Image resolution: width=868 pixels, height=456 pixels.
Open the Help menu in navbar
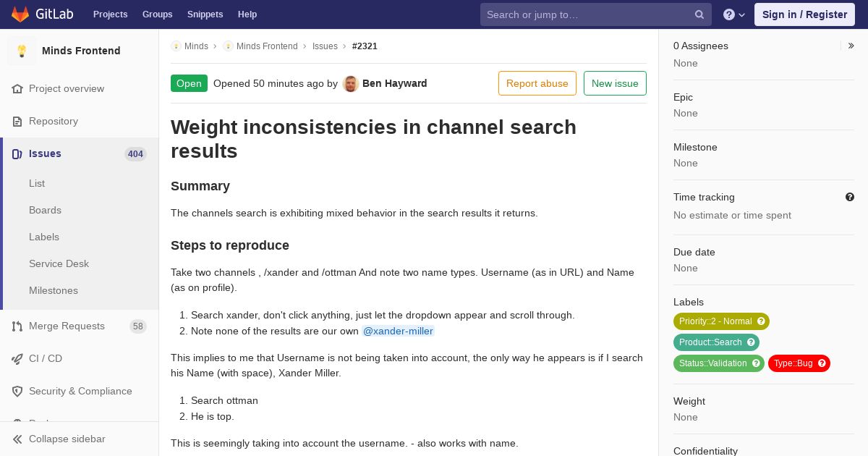pos(247,14)
